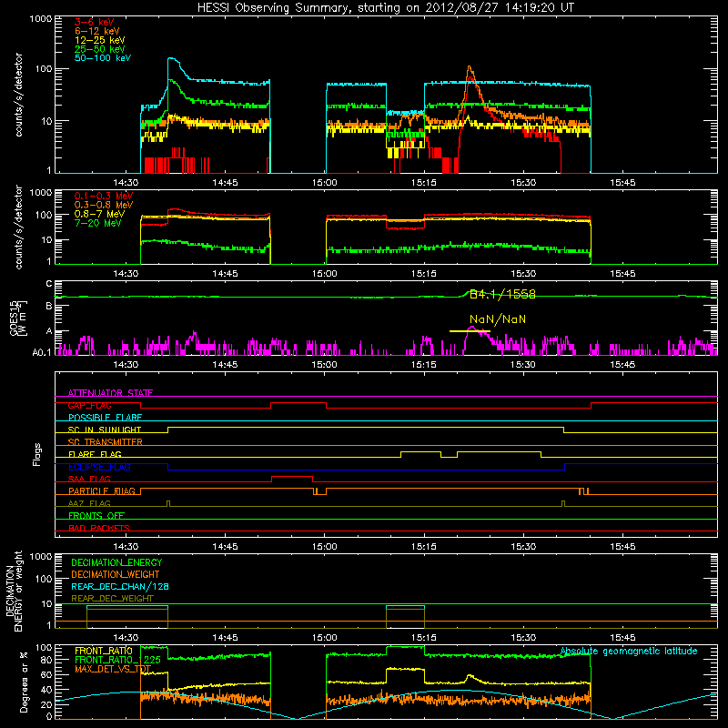This screenshot has height=728, width=728.
Task: Select the SAA_FLAG label
Action: tap(89, 479)
